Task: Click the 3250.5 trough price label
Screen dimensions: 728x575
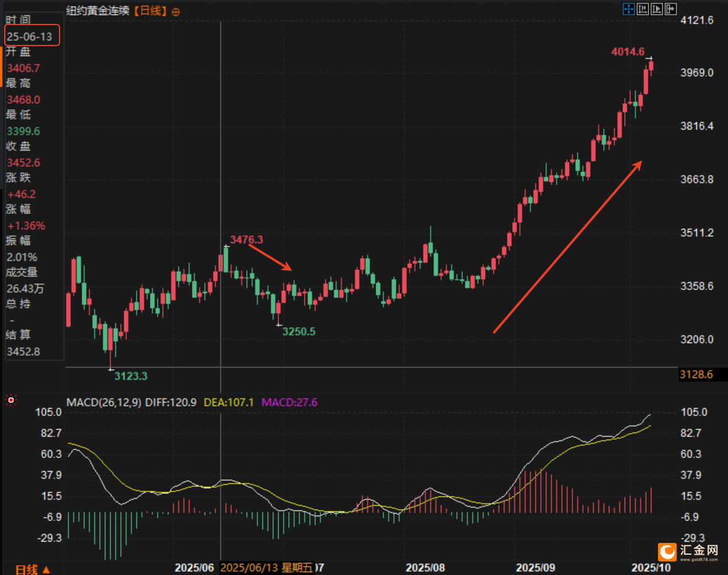Action: tap(299, 332)
